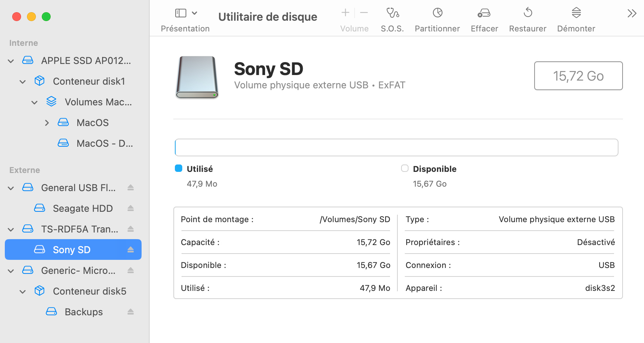644x343 pixels.
Task: Expand the MacOS volume chevron
Action: 47,123
